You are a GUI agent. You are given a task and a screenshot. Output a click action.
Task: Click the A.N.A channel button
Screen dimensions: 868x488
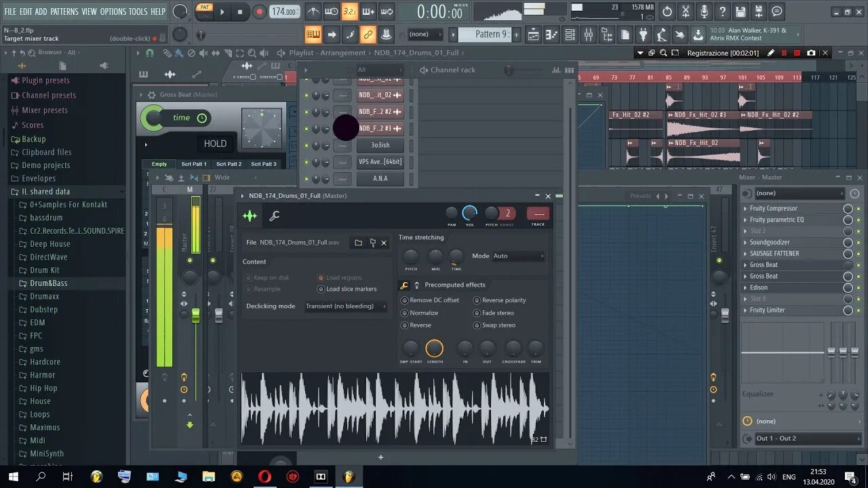380,179
